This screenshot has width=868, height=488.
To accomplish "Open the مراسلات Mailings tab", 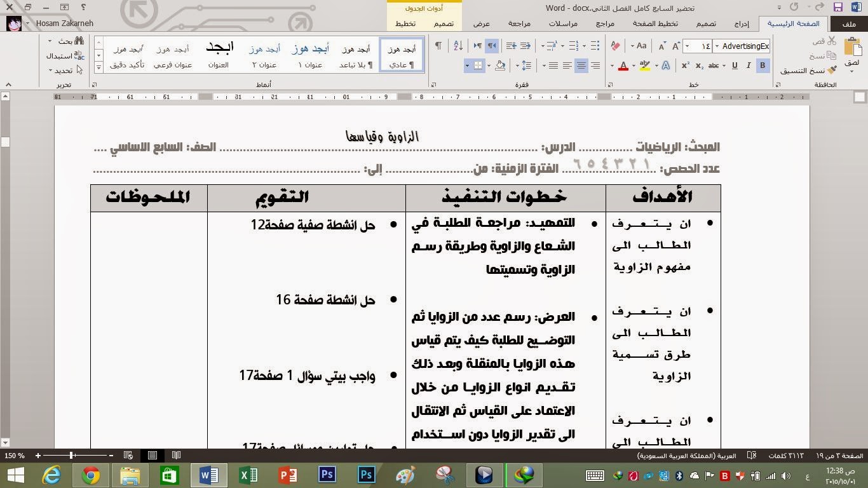I will tap(563, 24).
